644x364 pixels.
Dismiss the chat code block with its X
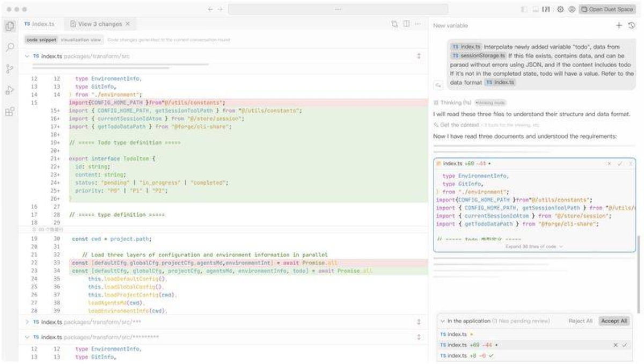[610, 163]
